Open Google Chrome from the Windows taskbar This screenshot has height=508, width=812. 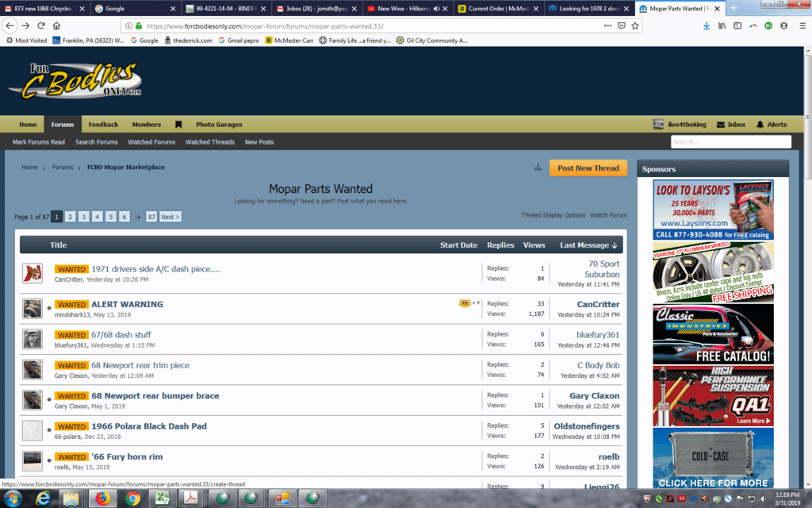131,498
